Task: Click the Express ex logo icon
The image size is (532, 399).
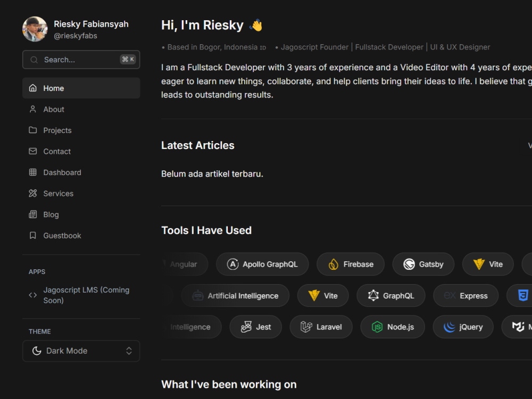Action: [x=450, y=295]
